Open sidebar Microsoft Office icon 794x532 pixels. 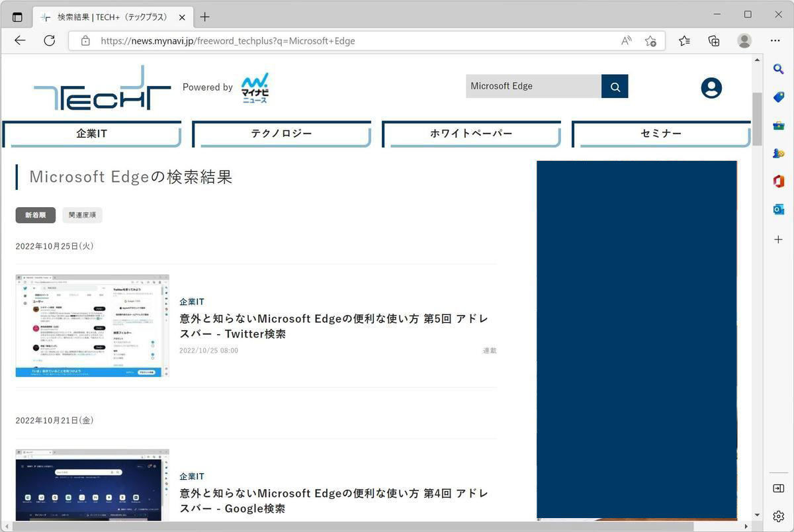pos(779,181)
